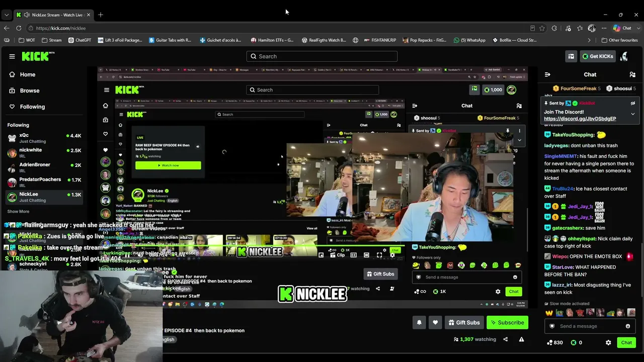Collapse the chat panel with arrow icon

tap(547, 74)
